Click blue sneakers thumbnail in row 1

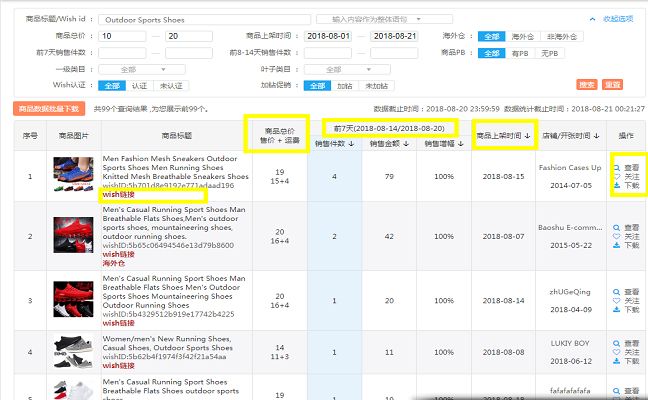click(x=74, y=174)
